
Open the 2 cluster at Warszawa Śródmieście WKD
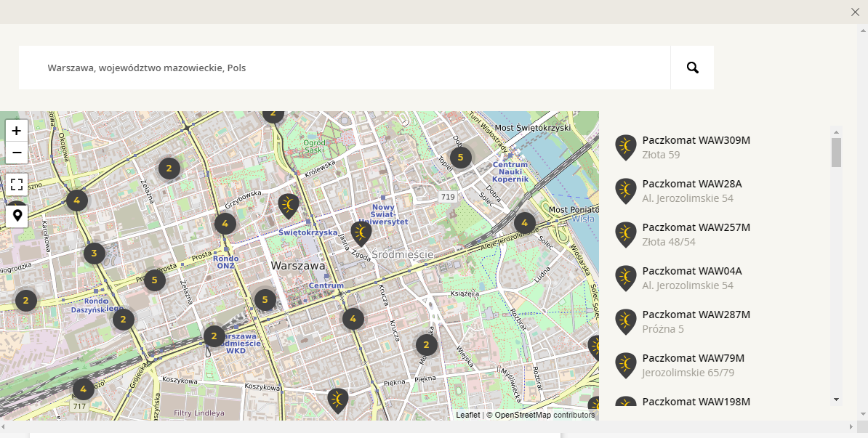(x=214, y=336)
